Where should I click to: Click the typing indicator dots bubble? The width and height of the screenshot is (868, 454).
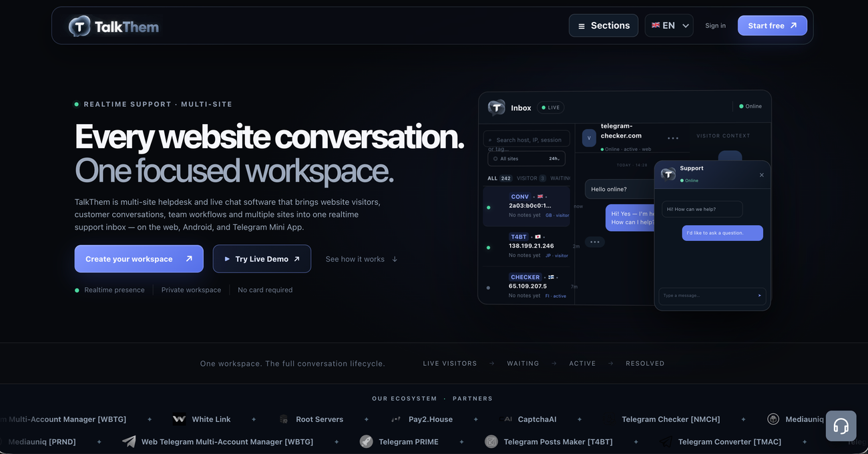pos(595,242)
